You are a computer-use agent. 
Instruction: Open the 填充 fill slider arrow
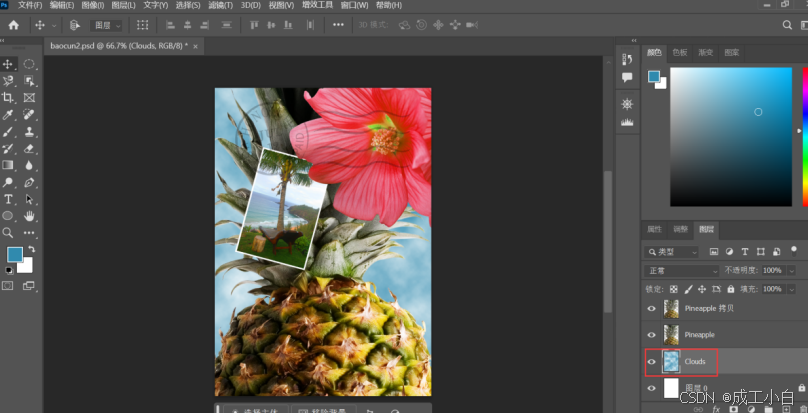pos(792,289)
